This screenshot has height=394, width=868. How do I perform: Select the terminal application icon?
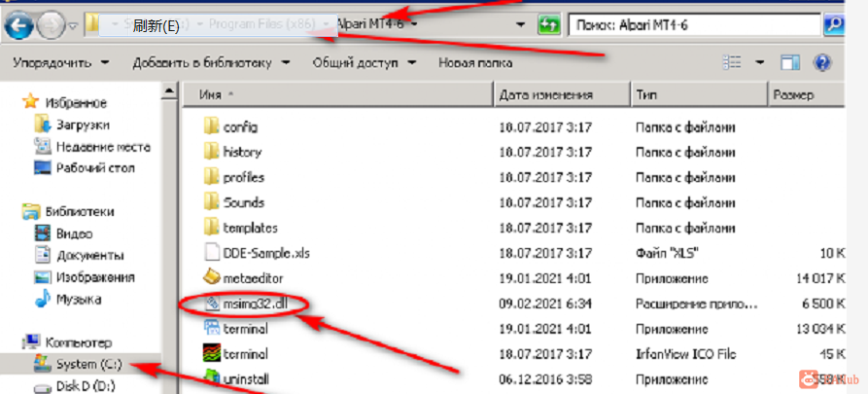pos(212,328)
